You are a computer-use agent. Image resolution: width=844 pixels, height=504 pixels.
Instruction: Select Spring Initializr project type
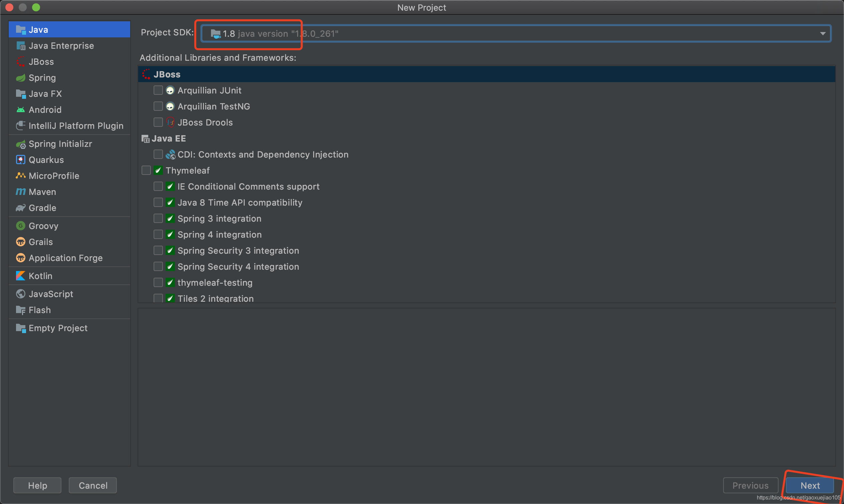click(60, 144)
